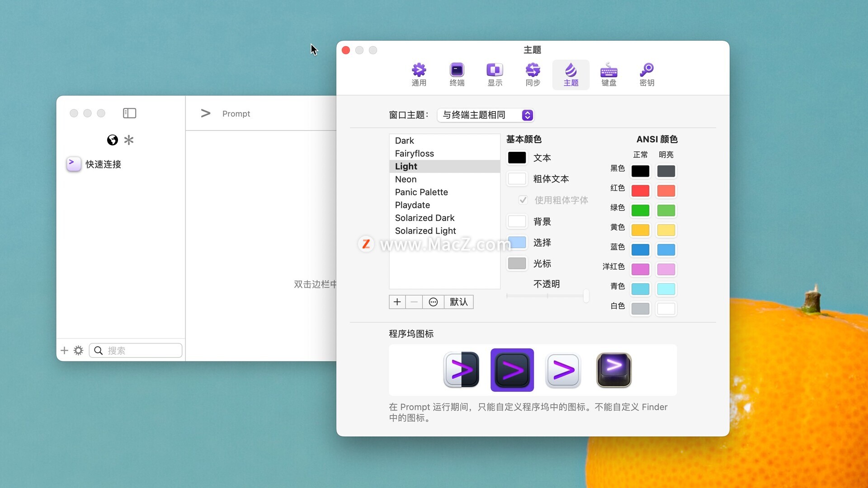868x488 pixels.
Task: Click the 搜索 search field
Action: [x=140, y=351]
